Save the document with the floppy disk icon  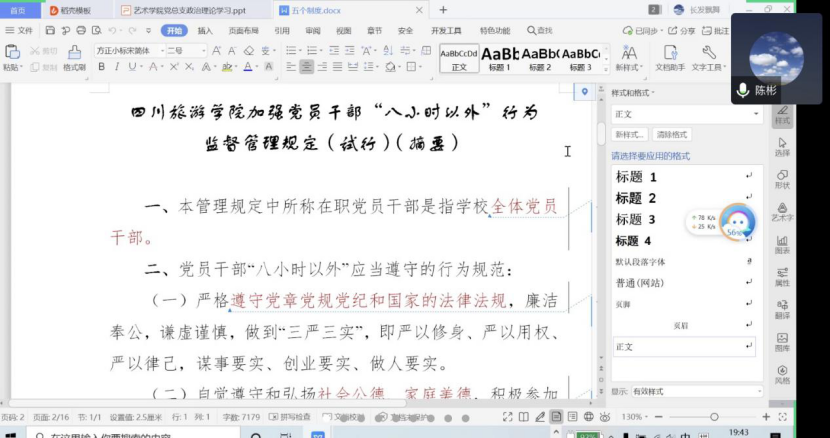(50, 31)
